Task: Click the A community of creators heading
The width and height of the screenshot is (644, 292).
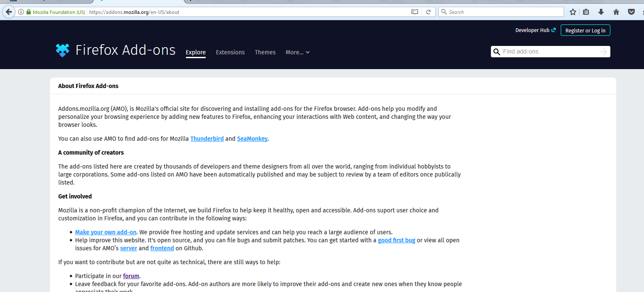Action: coord(91,153)
